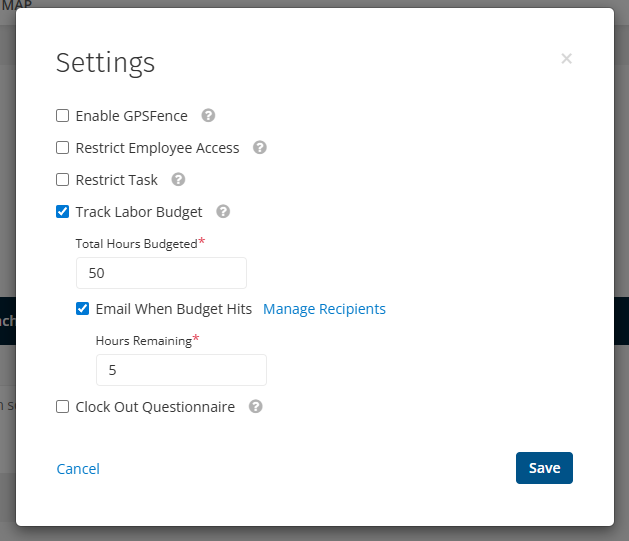Click the Settings heading of the dialog
Viewport: 629px width, 541px height.
point(105,62)
